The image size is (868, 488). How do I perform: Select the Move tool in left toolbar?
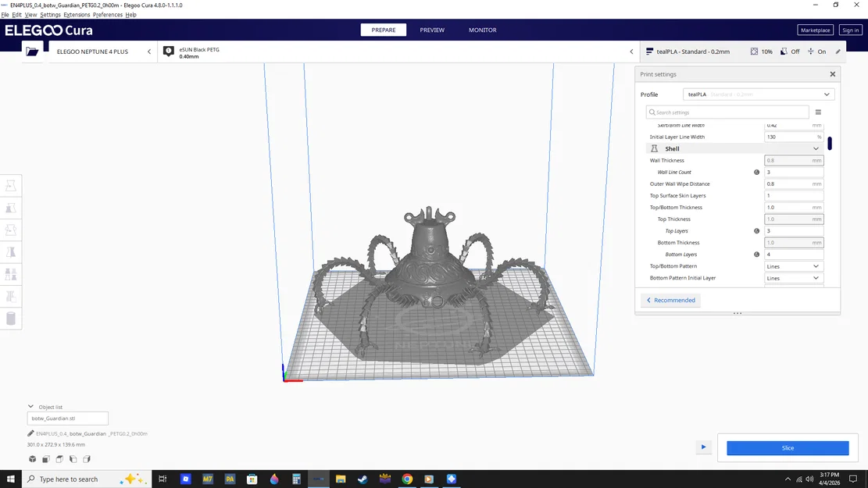pos(10,186)
